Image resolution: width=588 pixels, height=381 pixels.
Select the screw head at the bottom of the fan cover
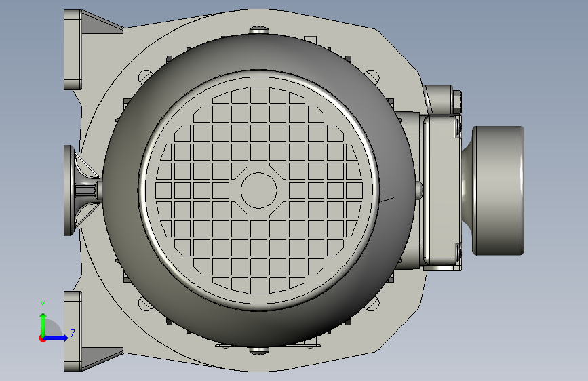pos(259,350)
